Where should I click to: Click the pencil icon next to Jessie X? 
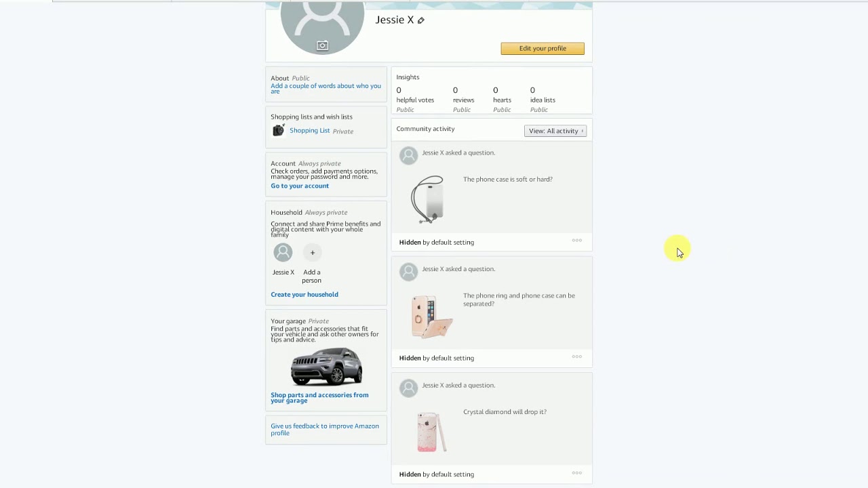click(x=420, y=20)
